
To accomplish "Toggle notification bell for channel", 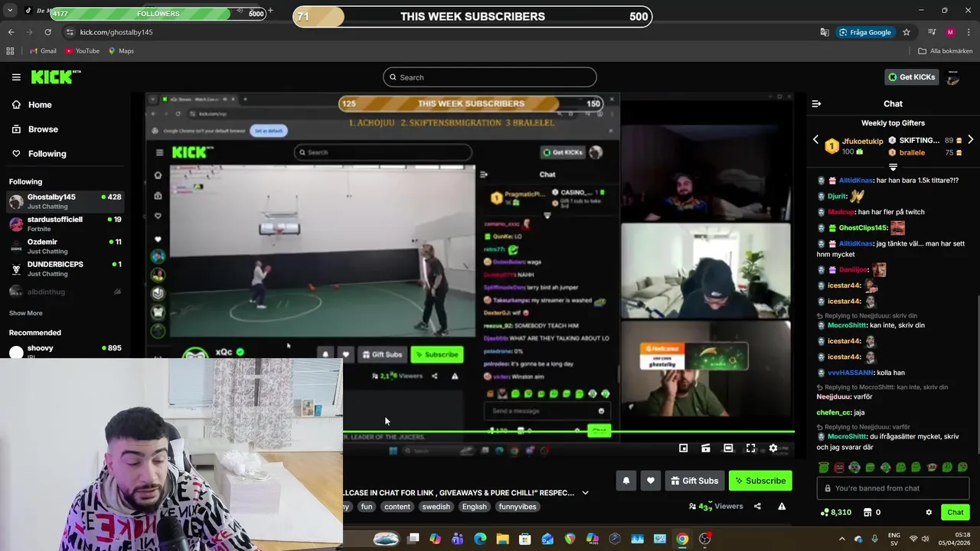I will (626, 481).
